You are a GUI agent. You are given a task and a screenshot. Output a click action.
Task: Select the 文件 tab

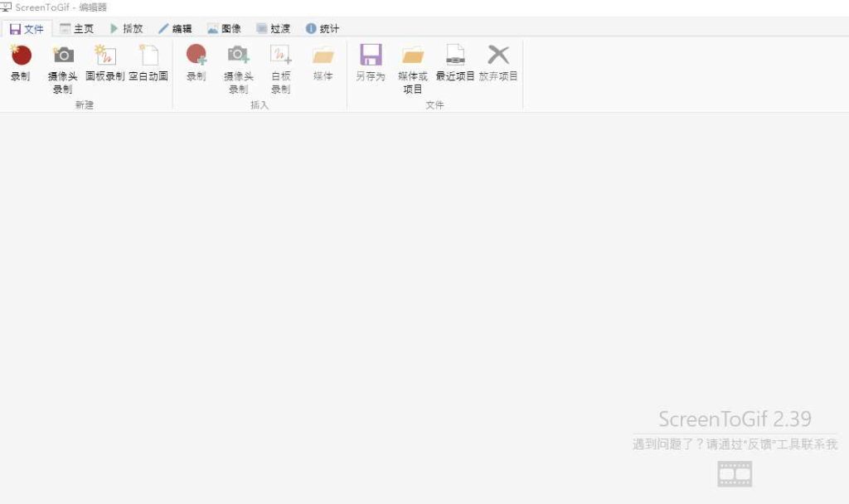click(x=28, y=27)
